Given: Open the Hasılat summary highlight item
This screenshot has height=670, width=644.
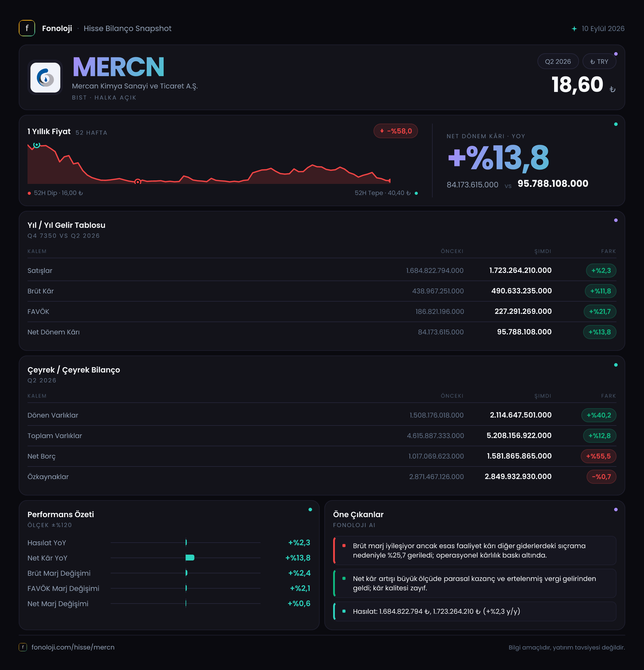Looking at the screenshot, I should coord(475,611).
